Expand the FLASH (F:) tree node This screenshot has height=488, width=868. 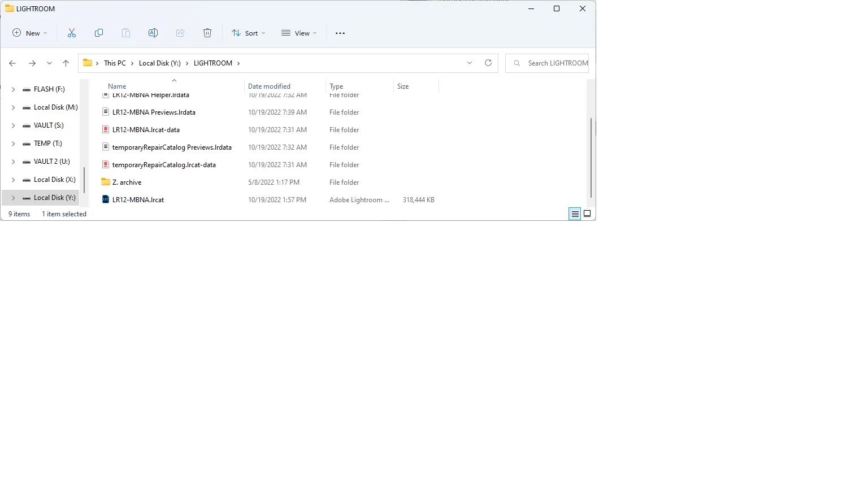13,89
